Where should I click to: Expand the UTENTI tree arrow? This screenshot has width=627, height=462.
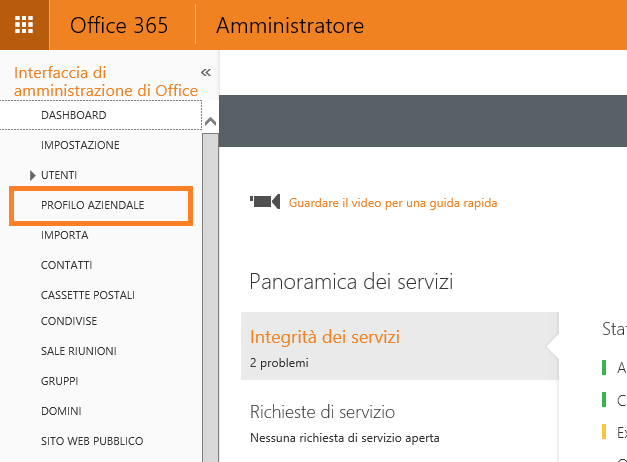click(32, 175)
